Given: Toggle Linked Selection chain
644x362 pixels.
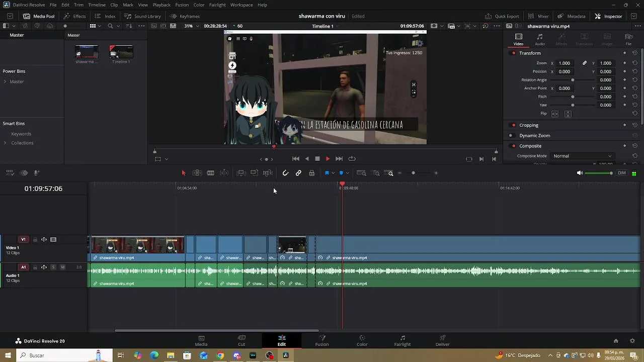Looking at the screenshot, I should (298, 173).
